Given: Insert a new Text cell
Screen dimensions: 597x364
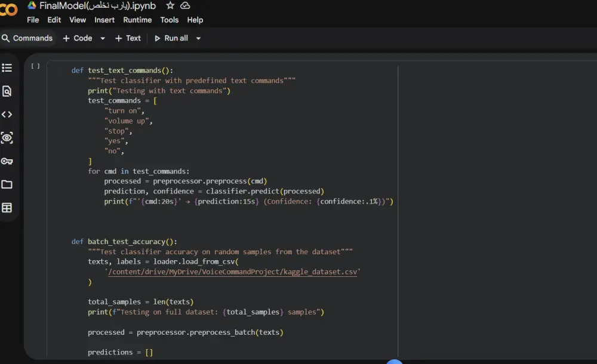Looking at the screenshot, I should tap(128, 38).
